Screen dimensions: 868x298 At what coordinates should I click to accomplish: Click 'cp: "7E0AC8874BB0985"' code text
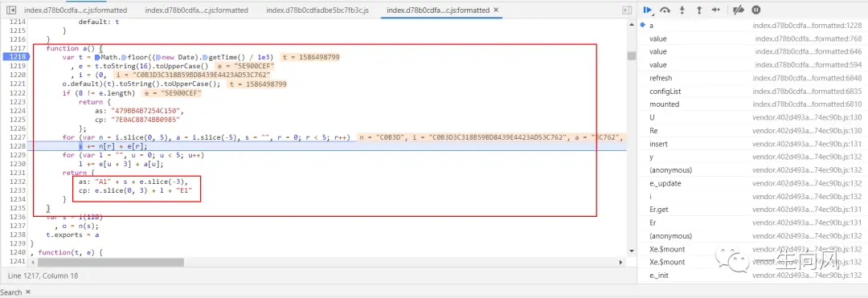[137, 120]
